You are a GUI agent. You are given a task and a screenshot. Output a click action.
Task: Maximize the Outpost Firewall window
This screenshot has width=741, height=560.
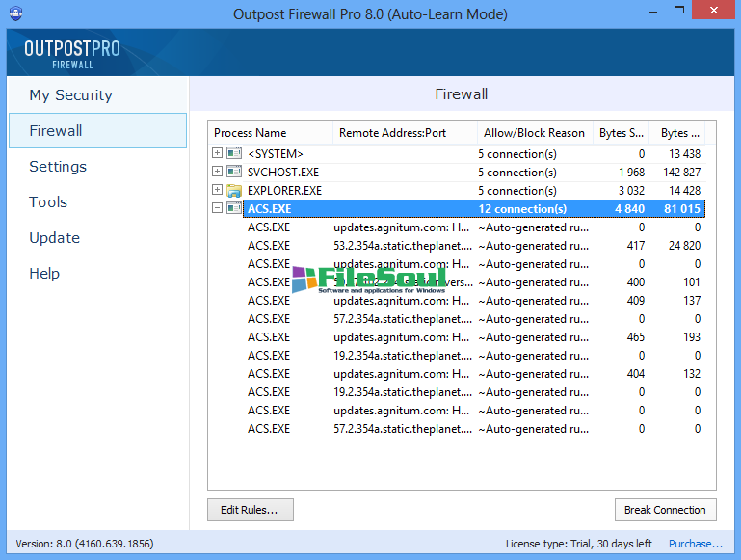(679, 11)
